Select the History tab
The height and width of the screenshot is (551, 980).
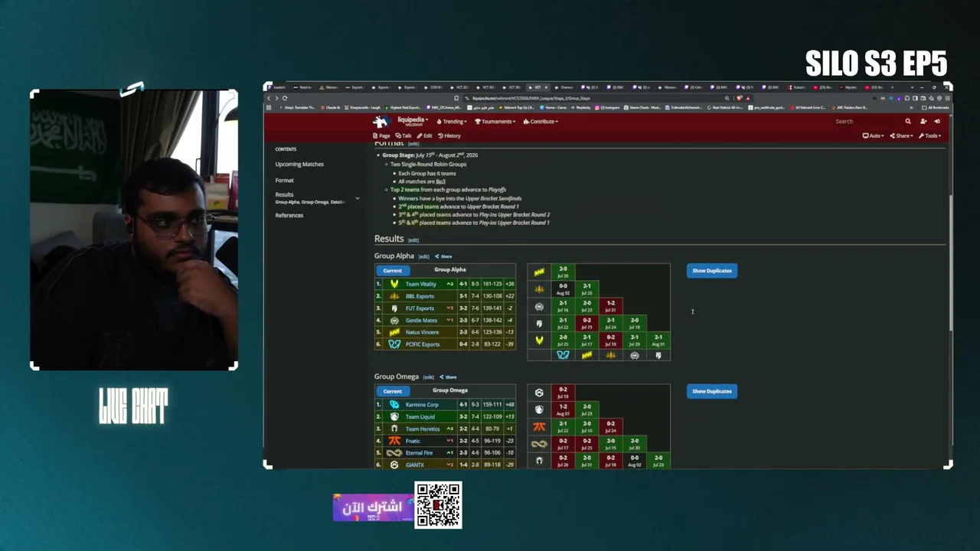[449, 136]
